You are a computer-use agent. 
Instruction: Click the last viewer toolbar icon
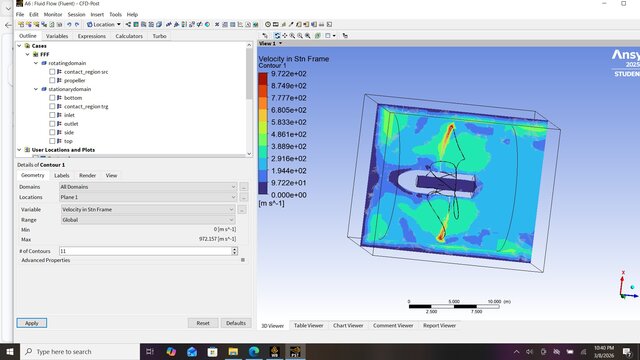pyautogui.click(x=345, y=36)
